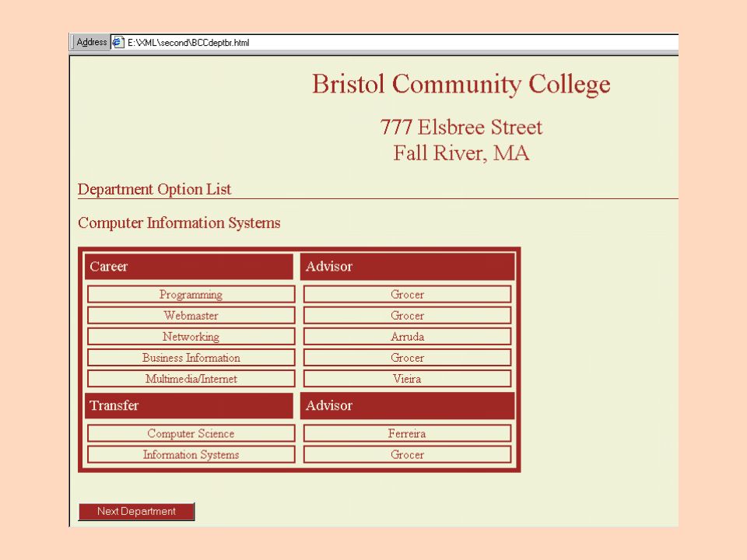Click the 777 Elsbree Street address line
The height and width of the screenshot is (560, 747).
(x=461, y=127)
